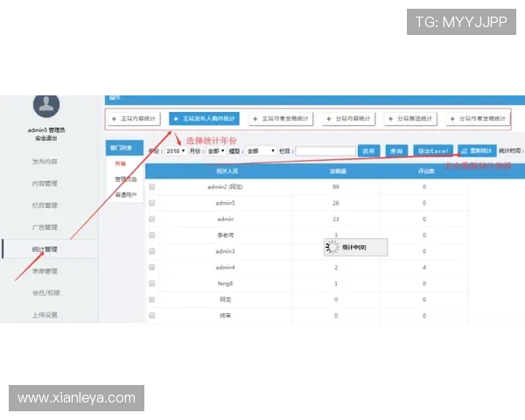Open the 模型 model dropdown
The image size is (525, 420).
coord(260,150)
